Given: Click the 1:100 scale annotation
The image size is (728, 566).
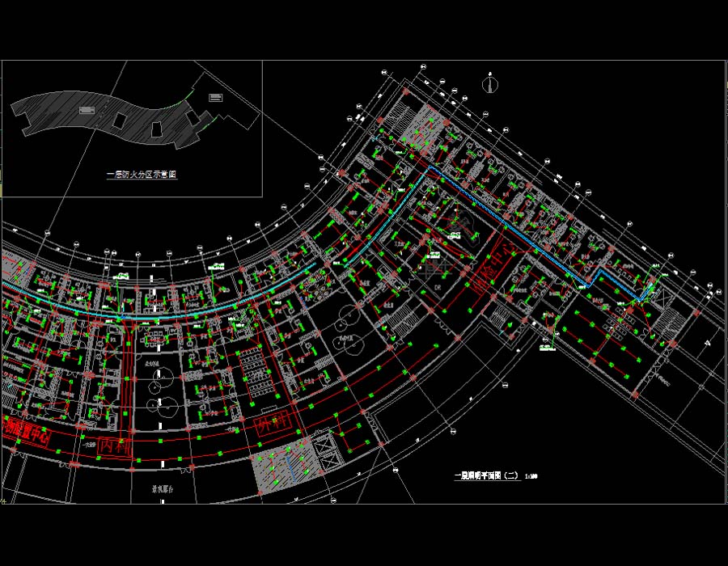Looking at the screenshot, I should tap(531, 476).
